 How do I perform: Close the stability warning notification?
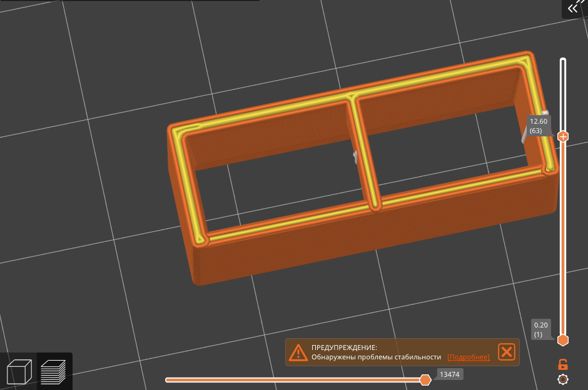(506, 352)
